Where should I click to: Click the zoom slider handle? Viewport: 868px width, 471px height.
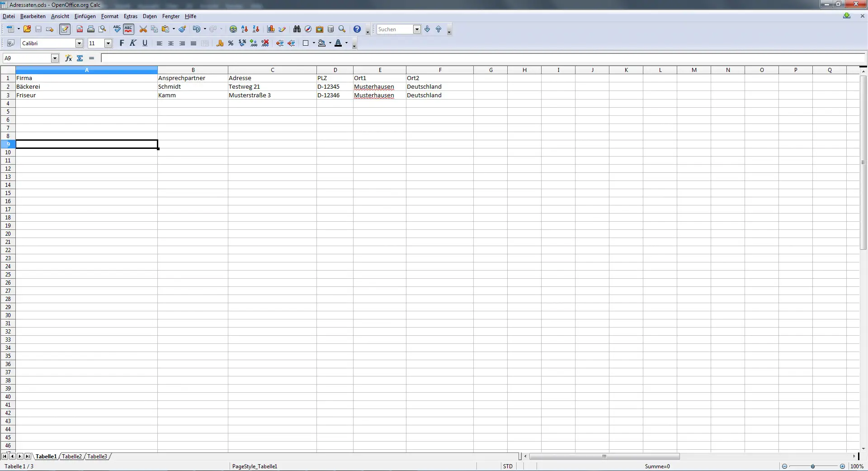click(813, 466)
